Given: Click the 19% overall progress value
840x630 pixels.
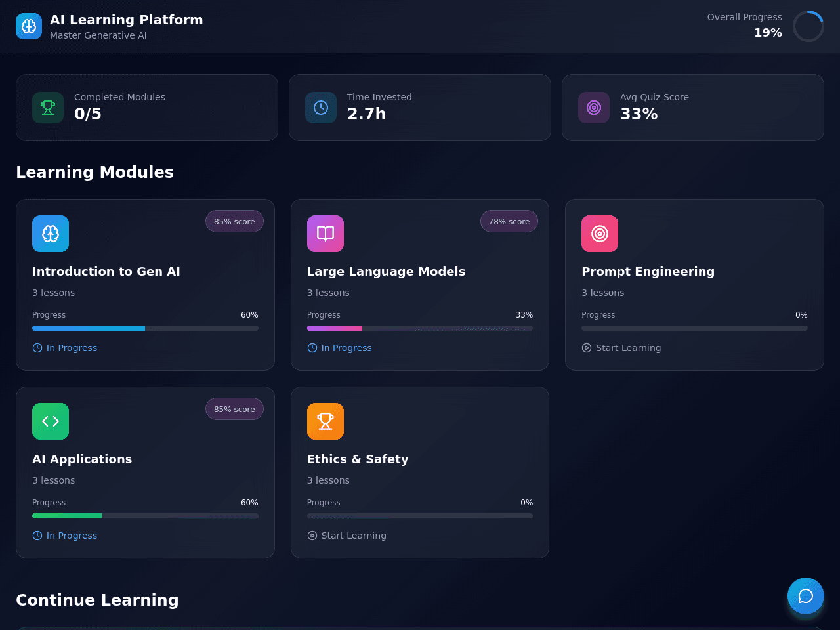Looking at the screenshot, I should [768, 33].
